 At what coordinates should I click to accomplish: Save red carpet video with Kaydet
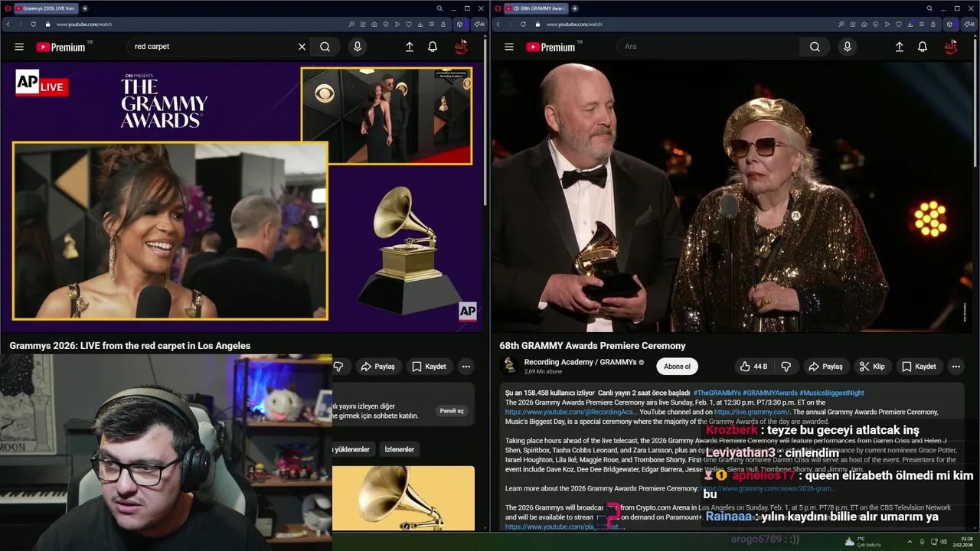tap(429, 367)
